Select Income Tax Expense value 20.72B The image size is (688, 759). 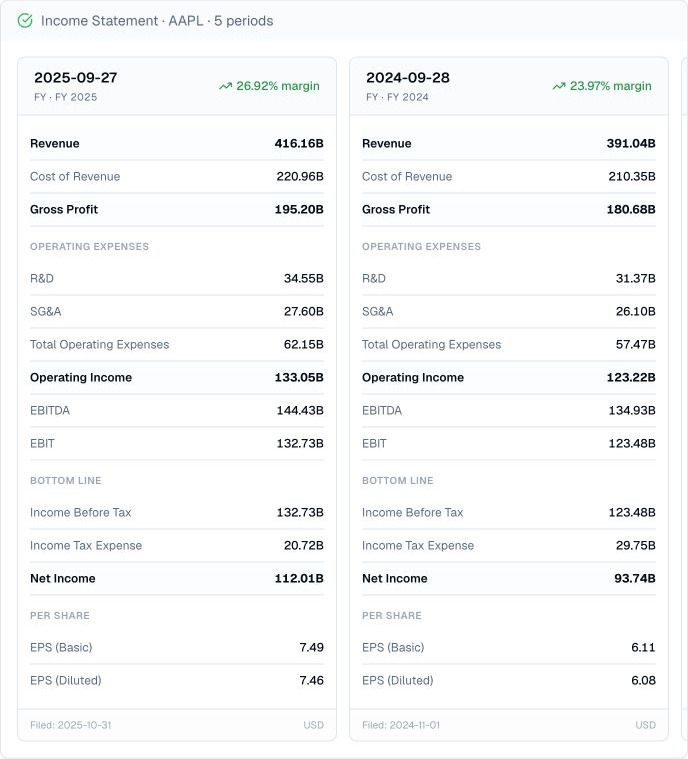304,545
